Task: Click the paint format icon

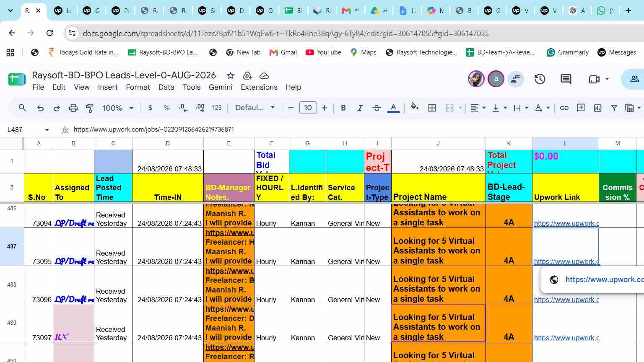Action: (x=90, y=108)
